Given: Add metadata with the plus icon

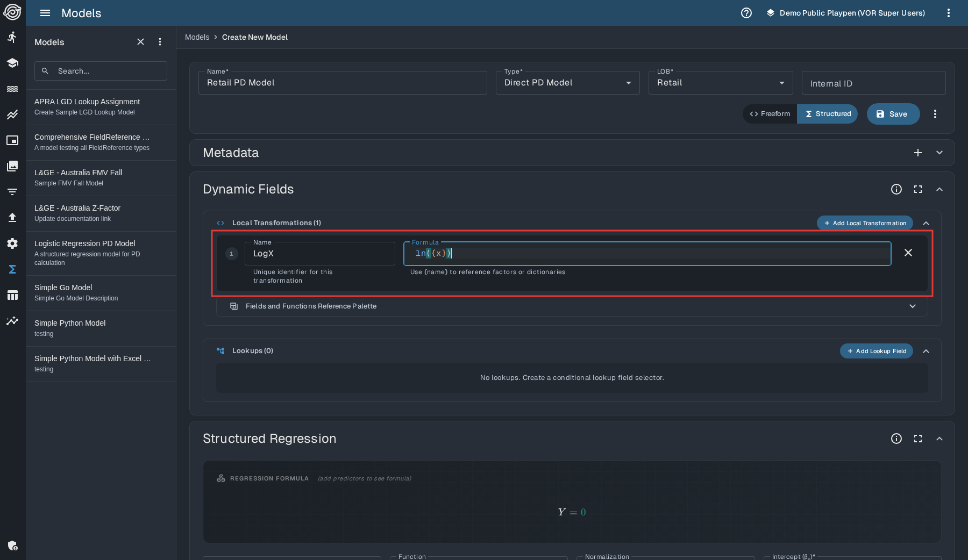Looking at the screenshot, I should click(917, 153).
